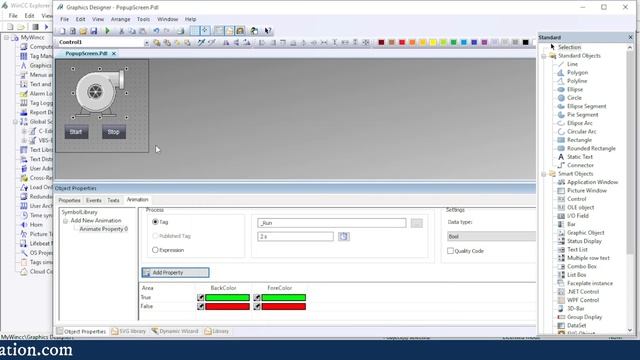640x360 pixels.
Task: Click the Open folder toolbar icon
Action: (83, 31)
